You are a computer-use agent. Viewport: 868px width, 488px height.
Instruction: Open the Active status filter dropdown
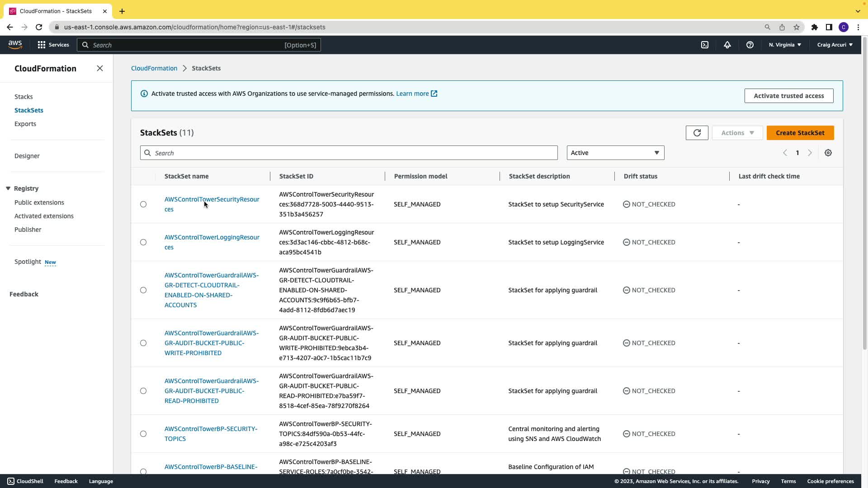pos(615,153)
